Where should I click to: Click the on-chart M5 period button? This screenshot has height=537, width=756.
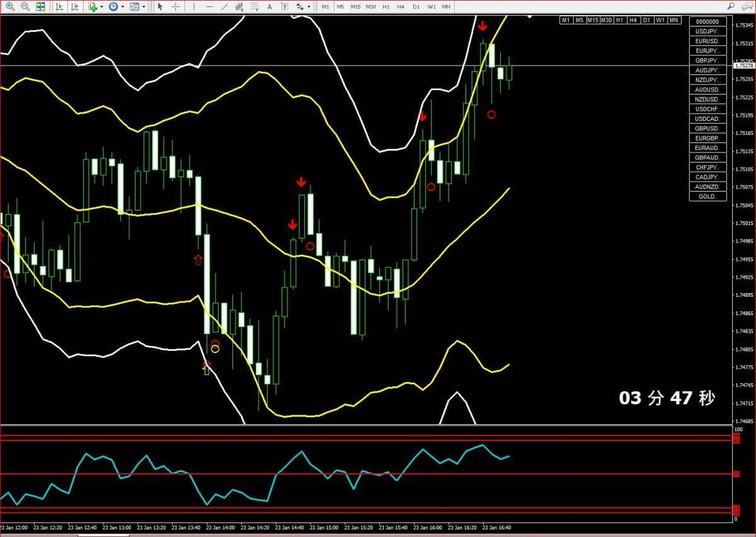580,20
